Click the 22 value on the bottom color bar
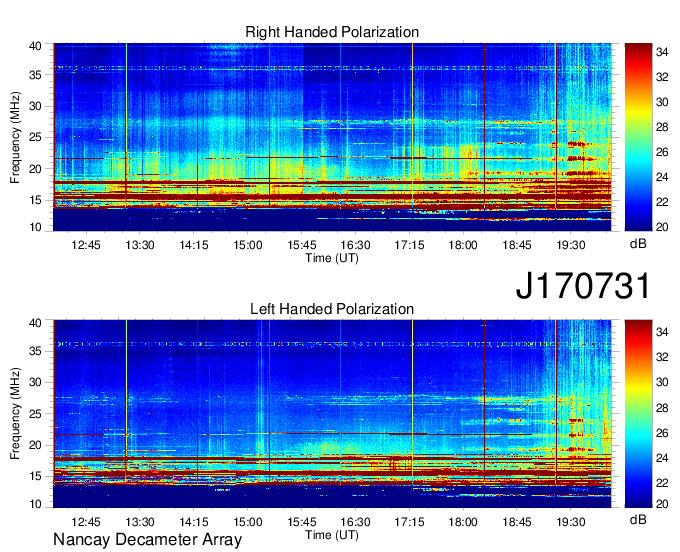Image resolution: width=680 pixels, height=552 pixels. click(662, 483)
